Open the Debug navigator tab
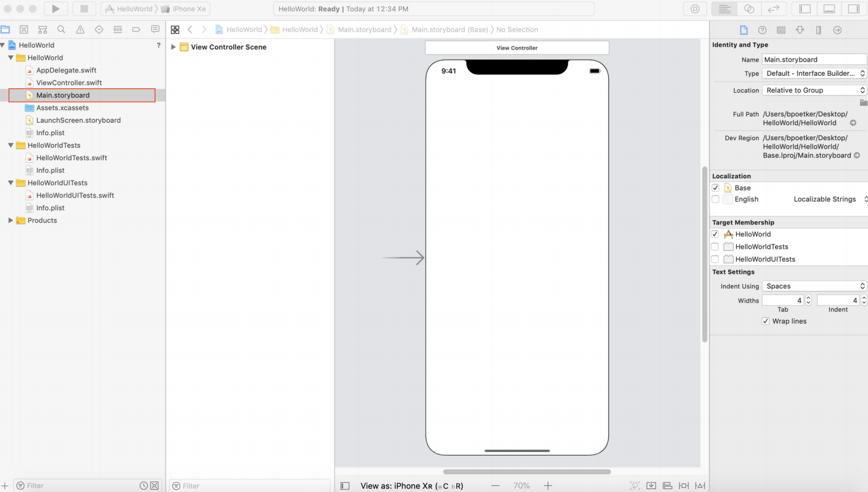 click(x=117, y=29)
